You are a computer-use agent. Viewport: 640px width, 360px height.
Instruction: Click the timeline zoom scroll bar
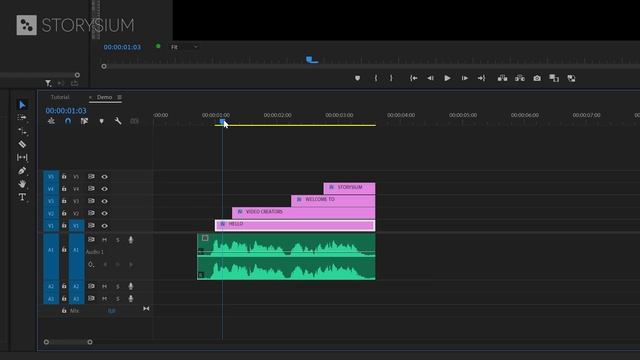(68, 342)
